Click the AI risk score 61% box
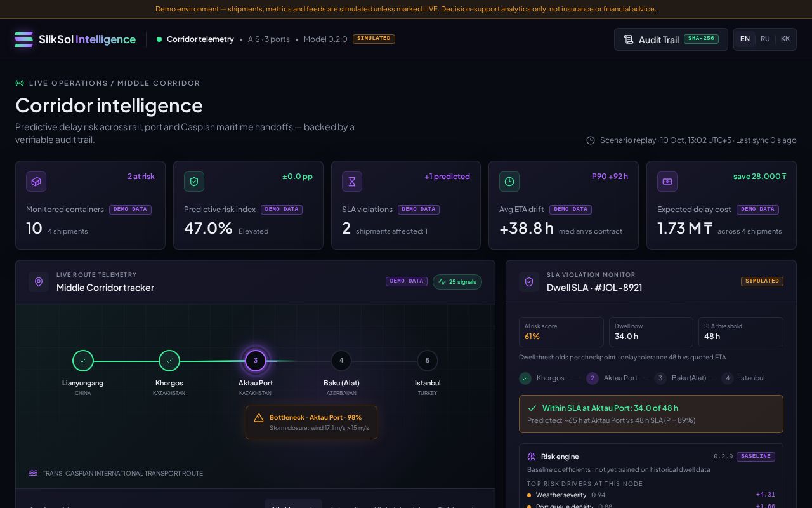812x508 pixels. (x=561, y=332)
